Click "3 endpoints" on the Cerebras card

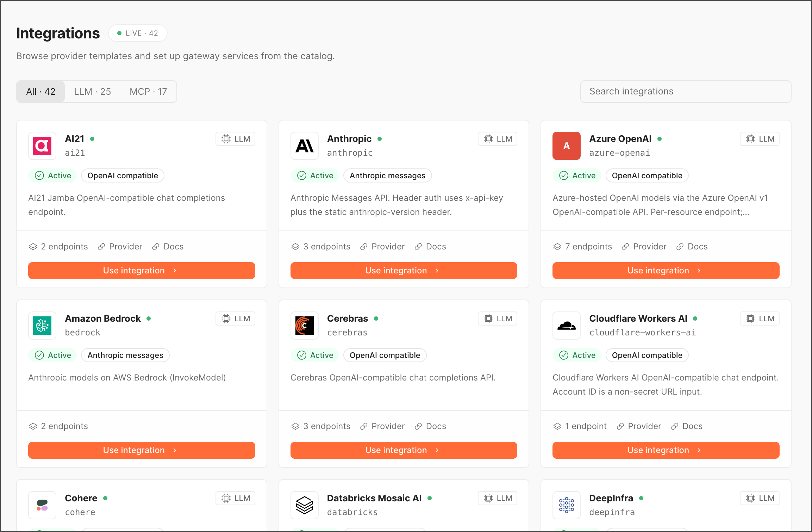tap(321, 426)
